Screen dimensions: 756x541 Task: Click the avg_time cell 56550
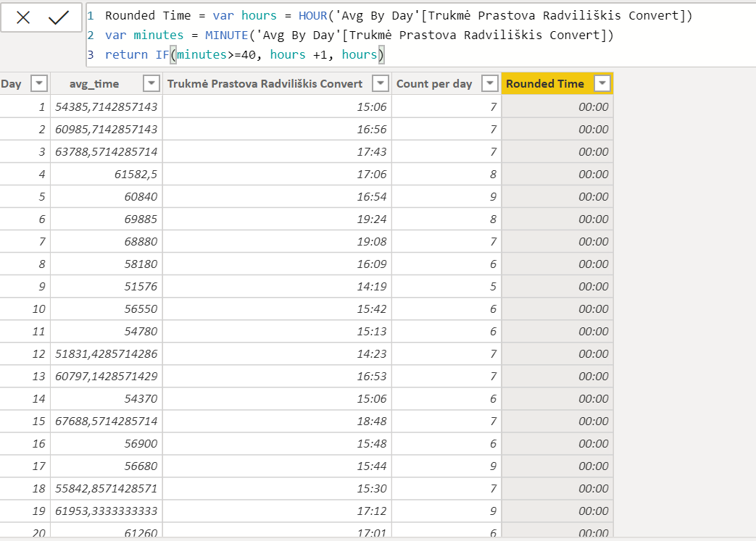[x=107, y=309]
